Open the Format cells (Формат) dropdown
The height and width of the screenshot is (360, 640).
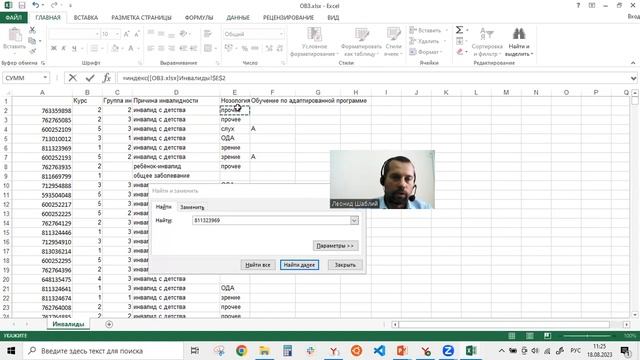coord(427,52)
